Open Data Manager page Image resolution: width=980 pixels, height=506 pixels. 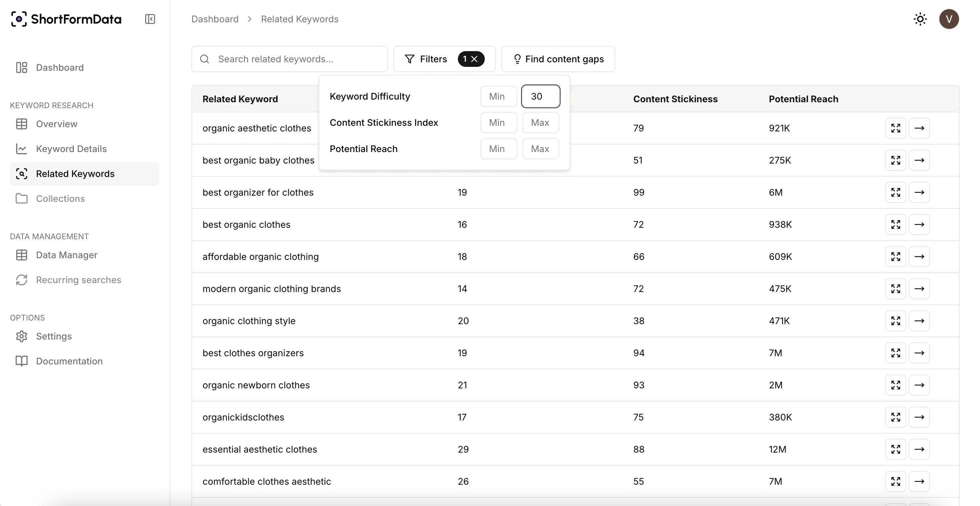(x=85, y=255)
